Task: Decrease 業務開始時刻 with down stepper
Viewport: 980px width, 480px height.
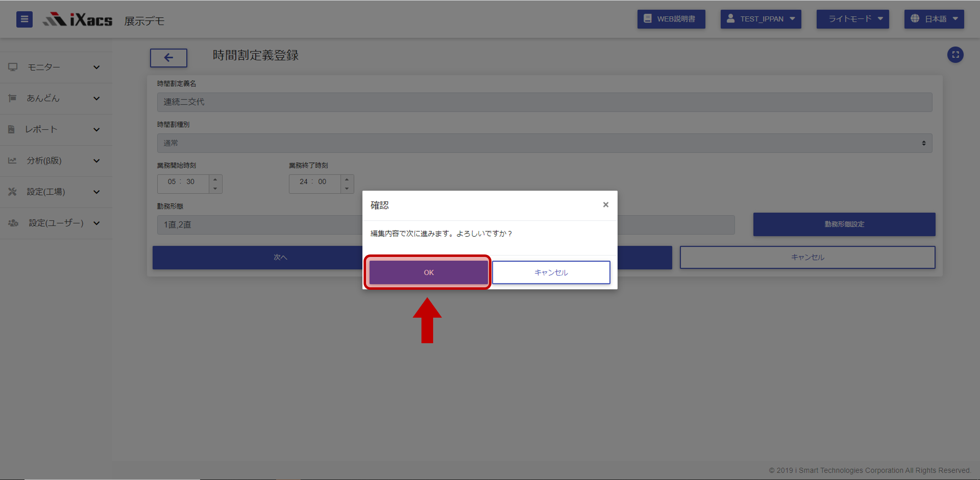Action: click(x=216, y=189)
